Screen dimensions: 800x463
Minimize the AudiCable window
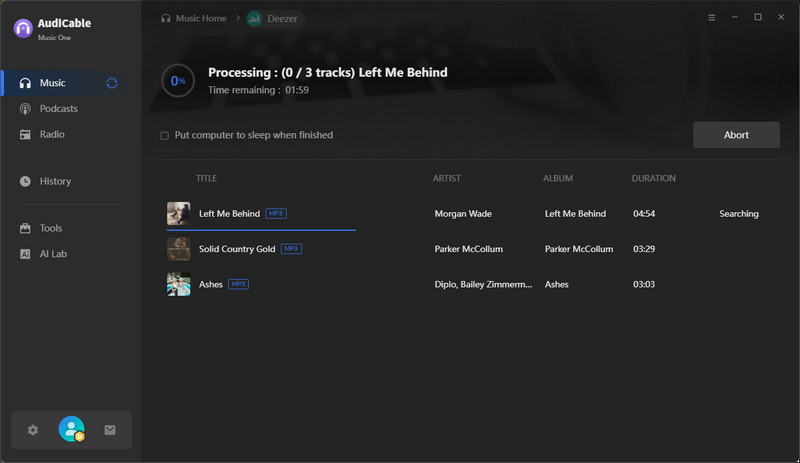pos(735,17)
